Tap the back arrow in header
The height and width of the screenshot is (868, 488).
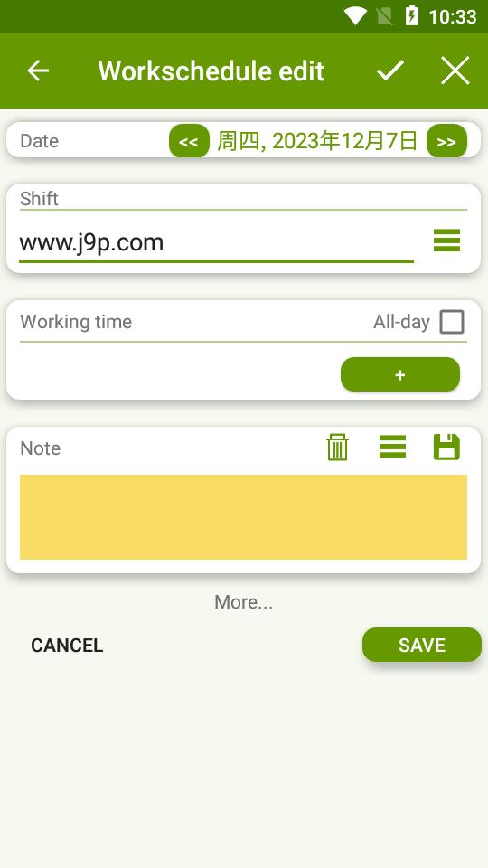(x=38, y=71)
